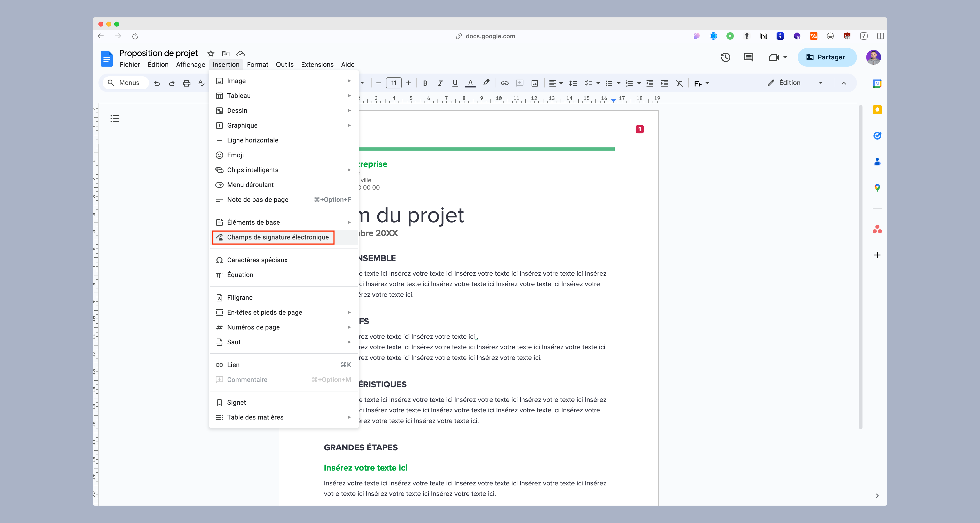Viewport: 980px width, 523px height.
Task: Click the docs.google.com address bar
Action: pyautogui.click(x=486, y=36)
